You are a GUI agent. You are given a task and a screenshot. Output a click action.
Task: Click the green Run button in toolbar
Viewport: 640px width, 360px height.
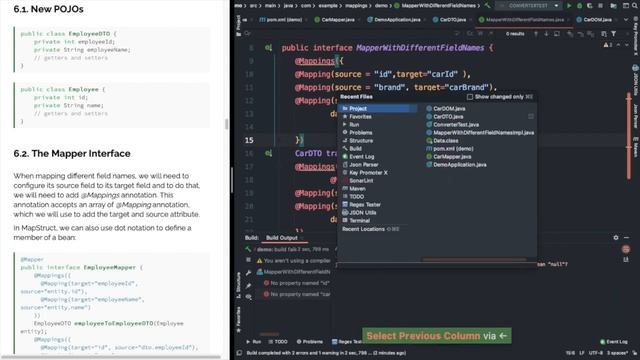click(569, 6)
